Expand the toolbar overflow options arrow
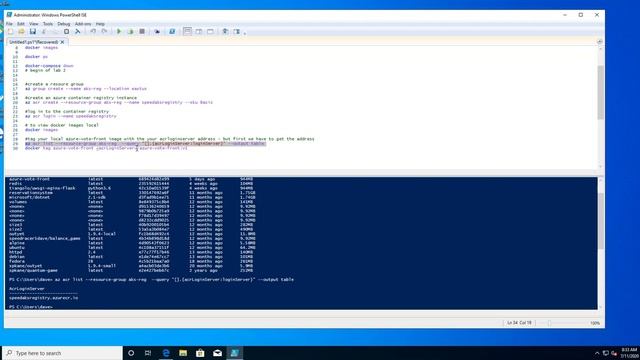This screenshot has width=640, height=360. click(x=245, y=33)
